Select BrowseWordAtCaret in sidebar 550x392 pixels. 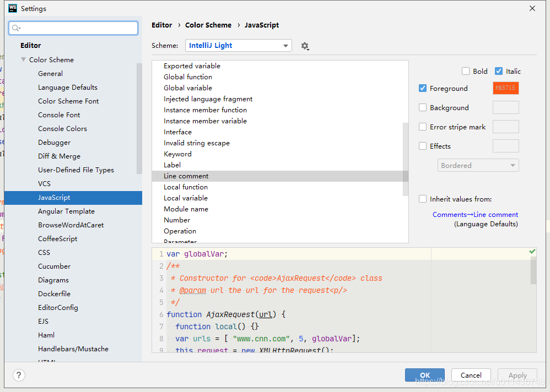[71, 225]
